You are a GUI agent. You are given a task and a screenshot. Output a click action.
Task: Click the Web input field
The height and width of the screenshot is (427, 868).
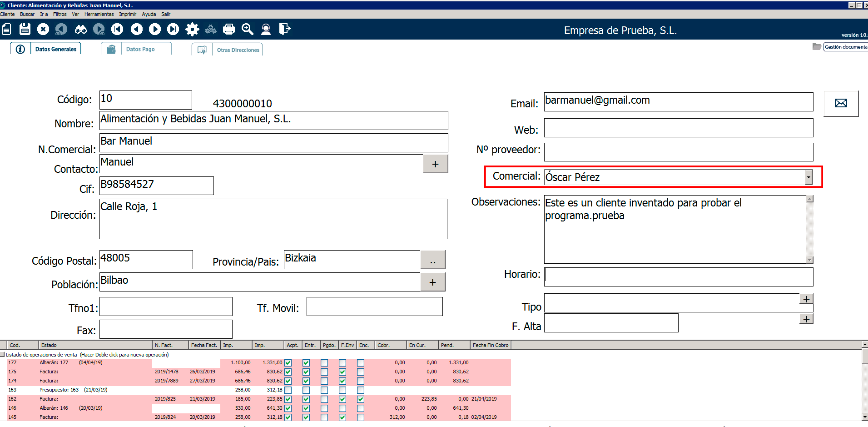coord(678,128)
